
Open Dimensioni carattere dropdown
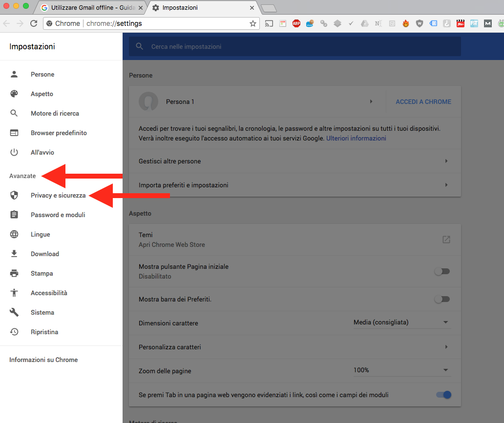pyautogui.click(x=402, y=322)
